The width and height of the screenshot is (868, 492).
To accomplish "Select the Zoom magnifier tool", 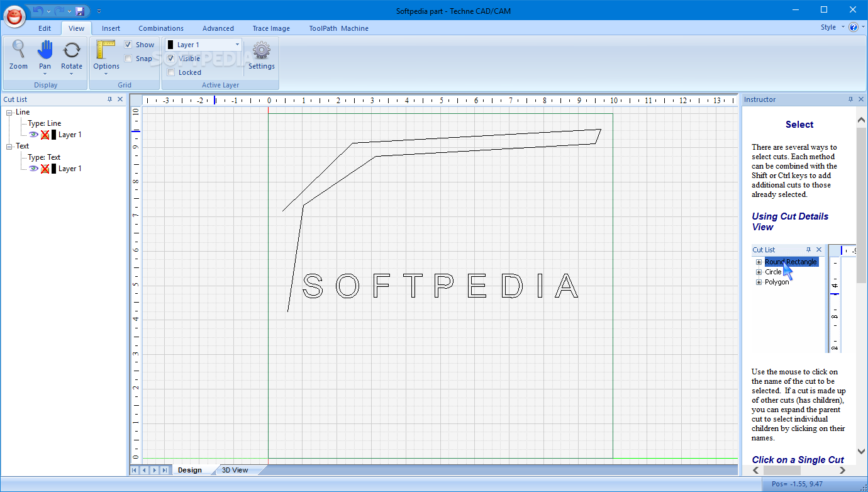I will coord(18,55).
